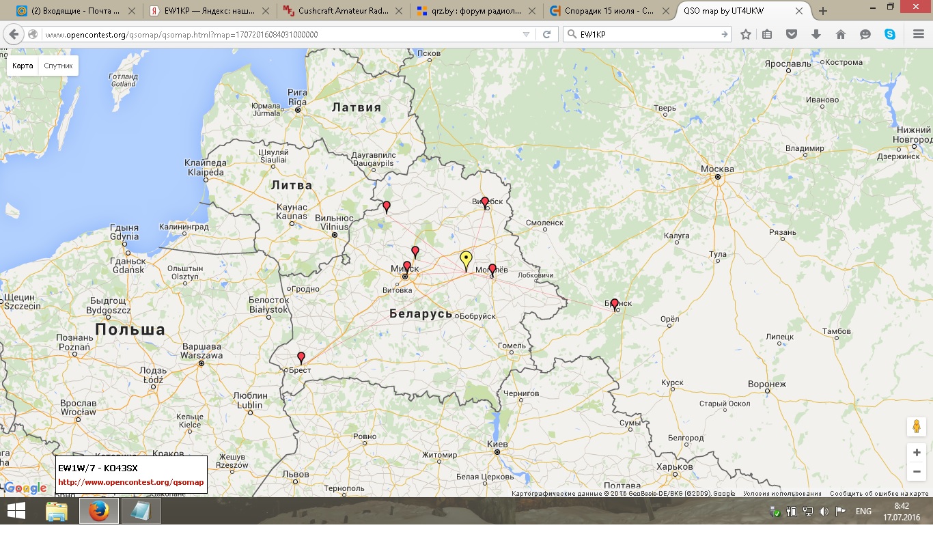Zoom out the map with minus button
This screenshot has width=933, height=560.
click(916, 471)
